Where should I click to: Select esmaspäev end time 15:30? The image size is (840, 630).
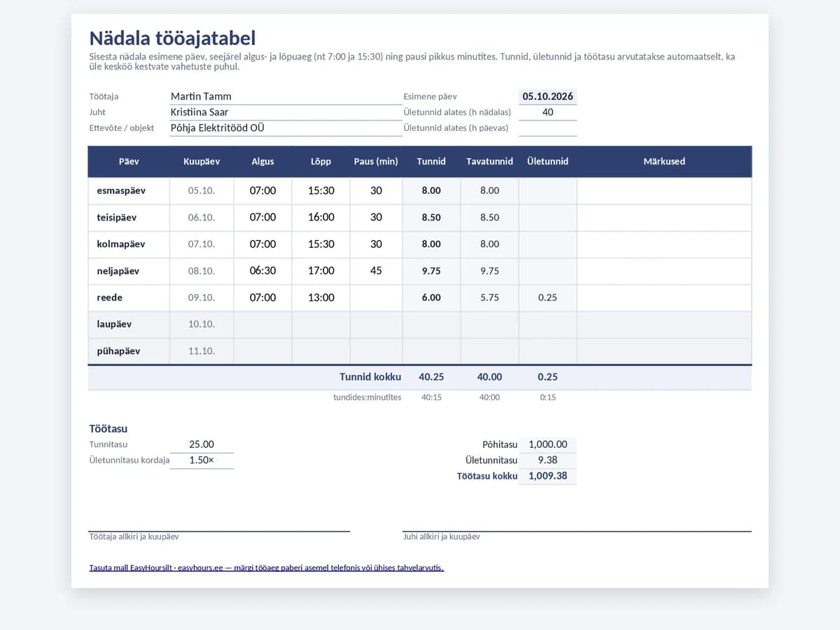[x=321, y=190]
